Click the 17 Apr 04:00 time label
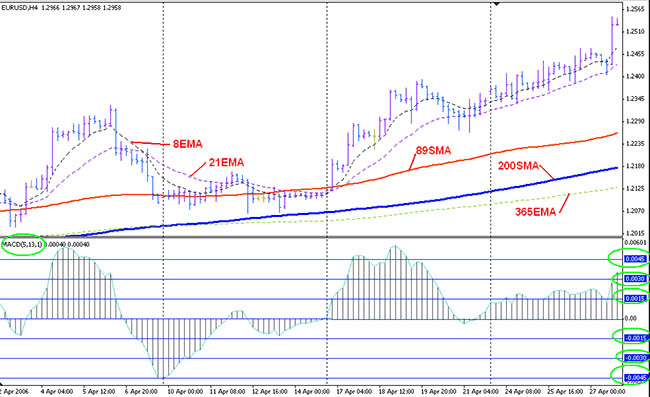The width and height of the screenshot is (650, 397). click(354, 391)
